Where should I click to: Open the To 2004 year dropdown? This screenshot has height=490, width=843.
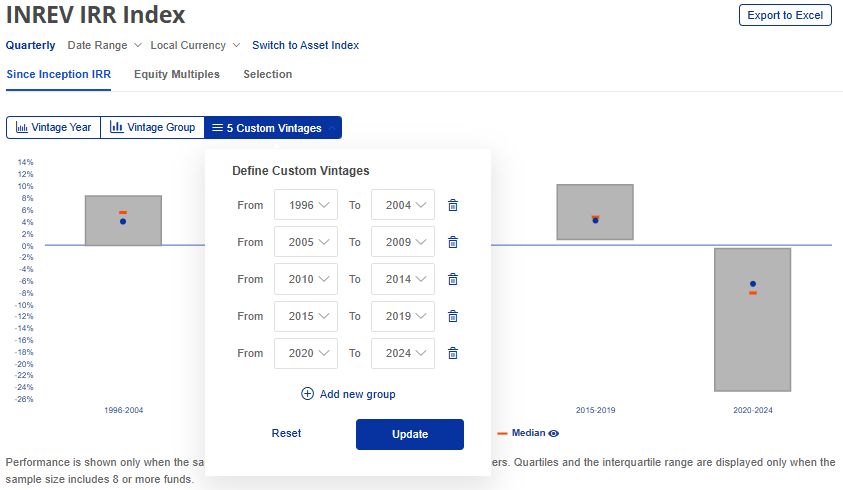403,204
